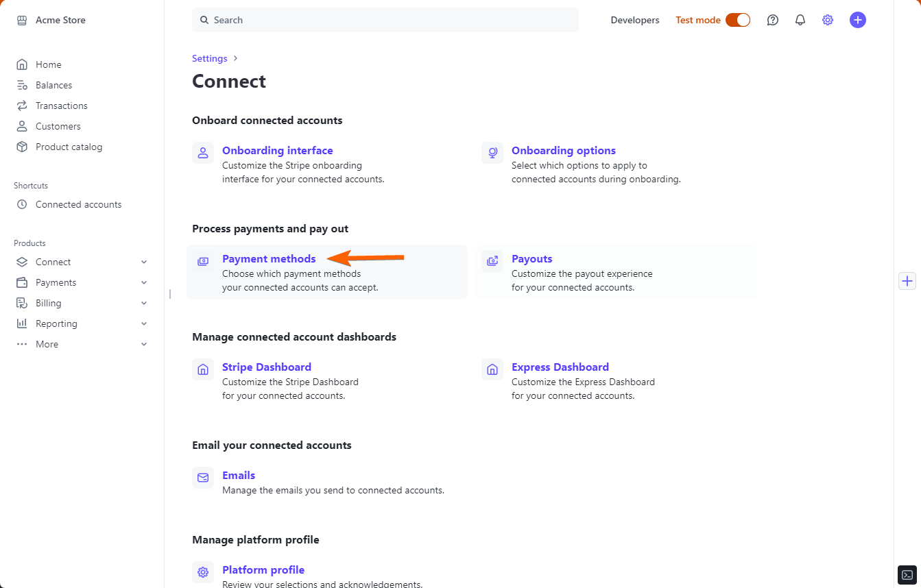
Task: Expand the Billing sidebar chevron
Action: [144, 303]
